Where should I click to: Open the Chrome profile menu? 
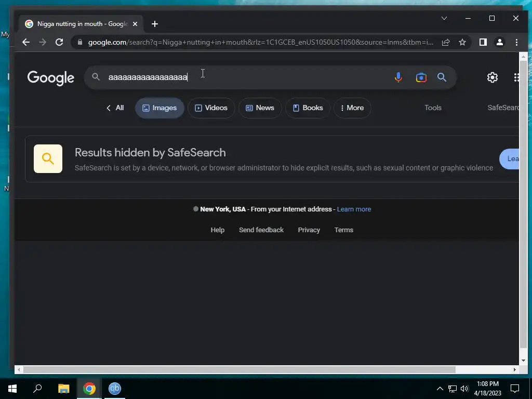pos(499,42)
